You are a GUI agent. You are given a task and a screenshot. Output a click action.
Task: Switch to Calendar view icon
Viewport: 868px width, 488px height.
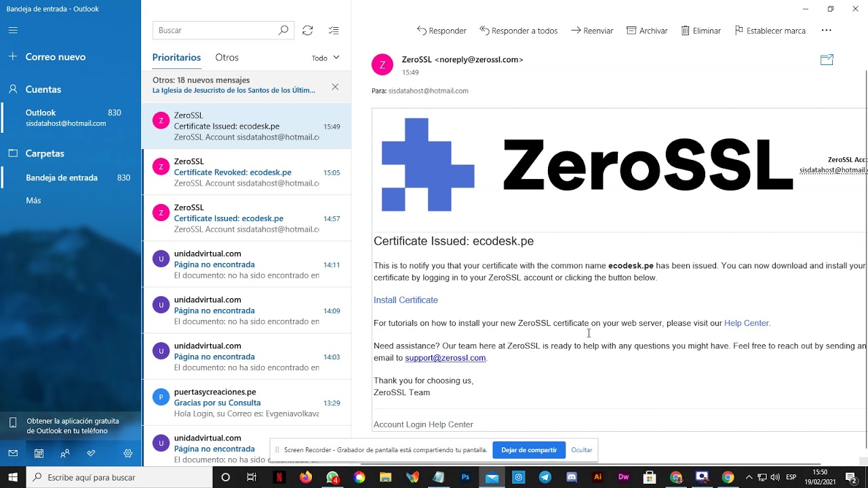pyautogui.click(x=39, y=453)
